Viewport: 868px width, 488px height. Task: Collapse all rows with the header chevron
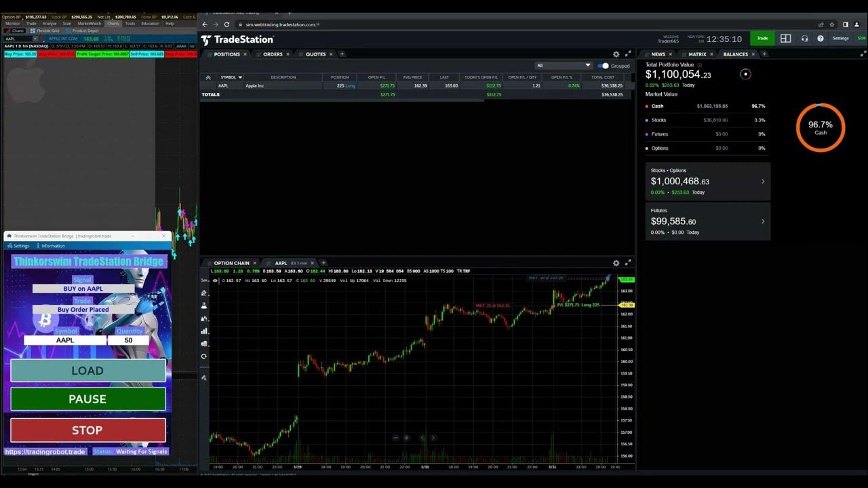tap(208, 77)
